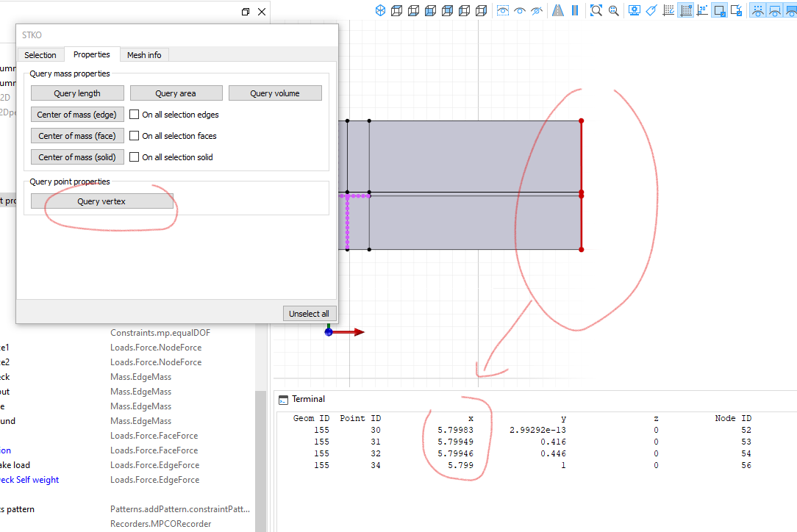This screenshot has width=797, height=532.
Task: Switch to the Selection tab
Action: click(x=40, y=55)
